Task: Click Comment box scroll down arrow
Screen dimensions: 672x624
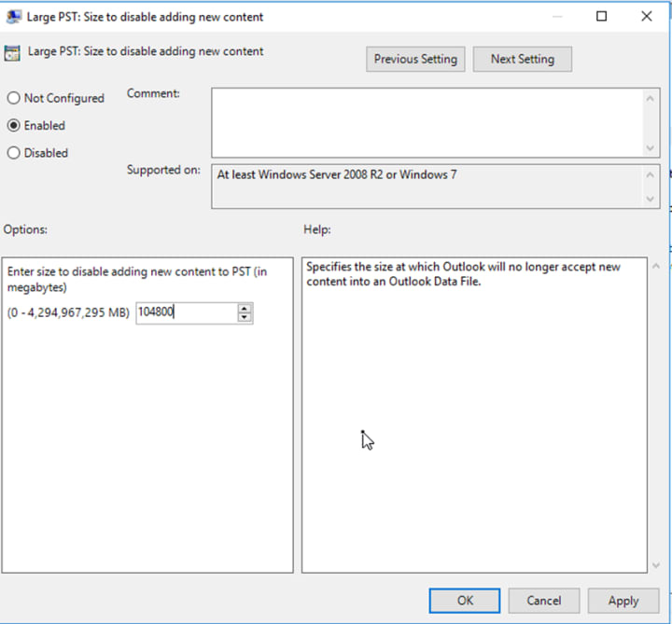Action: pyautogui.click(x=651, y=148)
